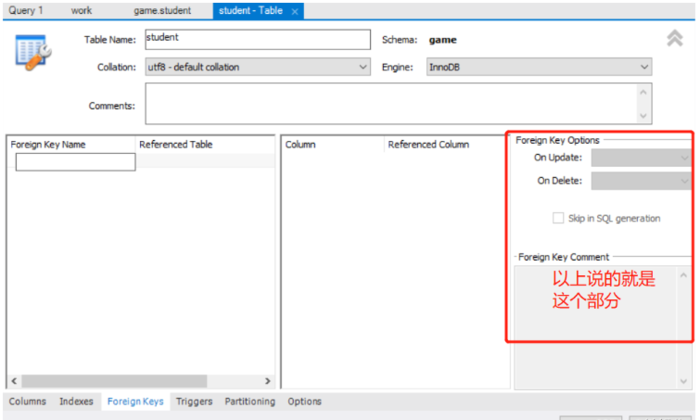
Task: Click the empty Foreign Key Name cell
Action: [x=75, y=162]
